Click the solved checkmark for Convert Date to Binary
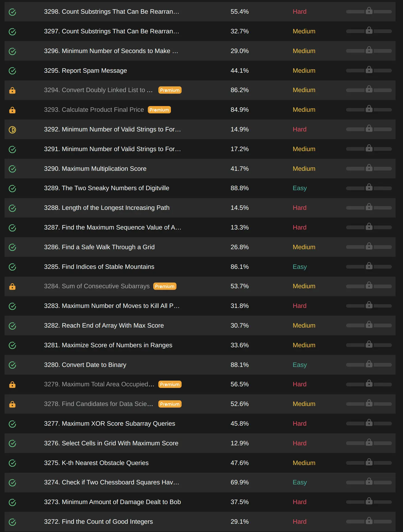The image size is (403, 532). 12,365
